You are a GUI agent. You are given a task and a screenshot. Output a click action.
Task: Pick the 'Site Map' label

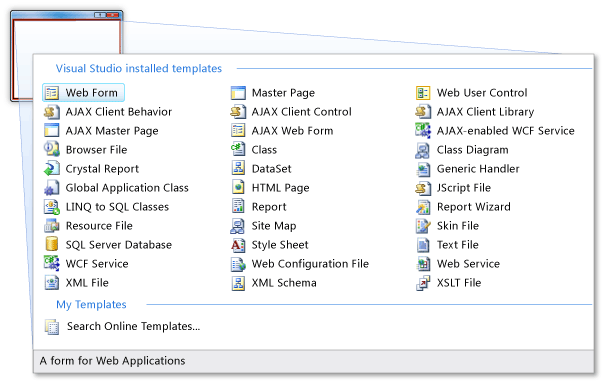(274, 226)
